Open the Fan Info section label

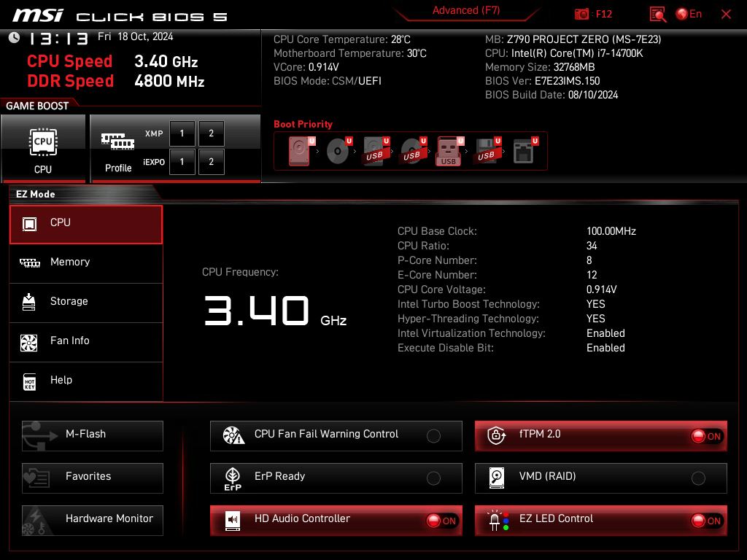click(69, 341)
